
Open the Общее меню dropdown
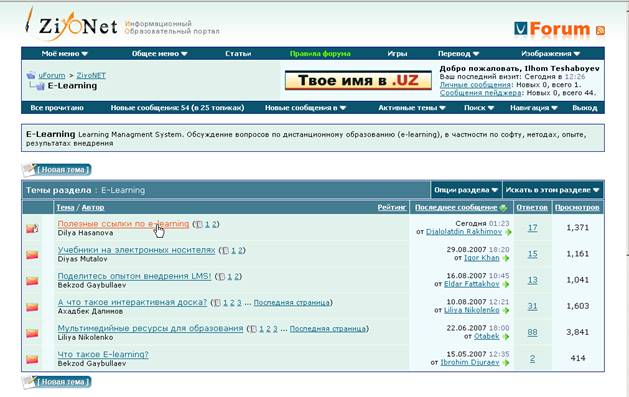[x=160, y=54]
